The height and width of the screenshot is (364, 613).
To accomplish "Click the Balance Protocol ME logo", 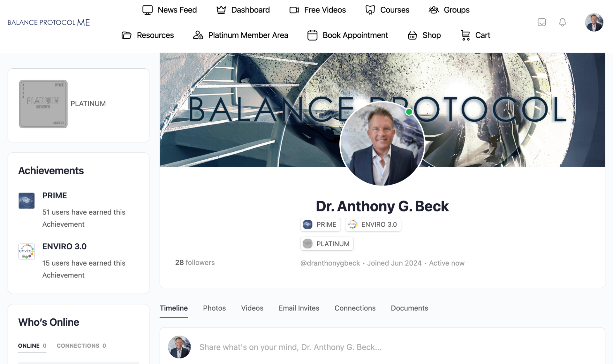I will pyautogui.click(x=49, y=22).
